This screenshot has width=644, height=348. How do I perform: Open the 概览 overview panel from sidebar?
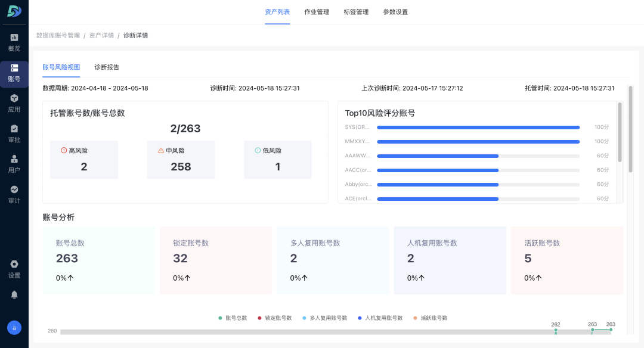tap(14, 43)
